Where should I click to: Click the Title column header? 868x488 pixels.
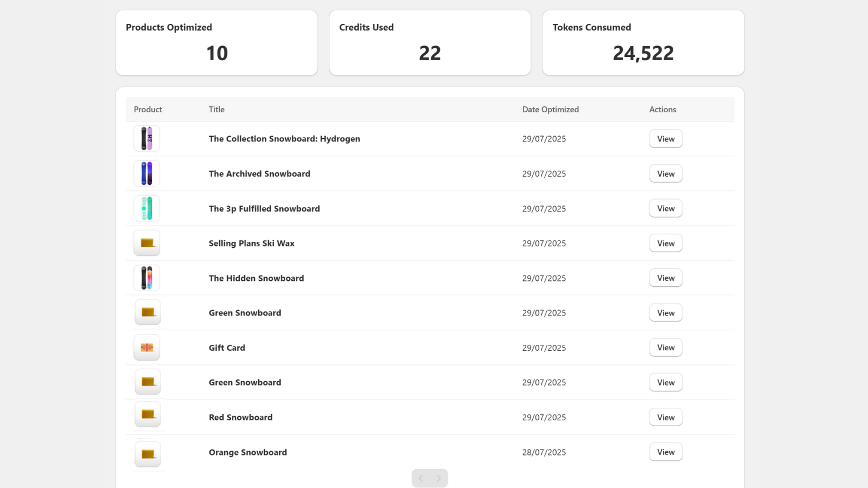tap(216, 110)
